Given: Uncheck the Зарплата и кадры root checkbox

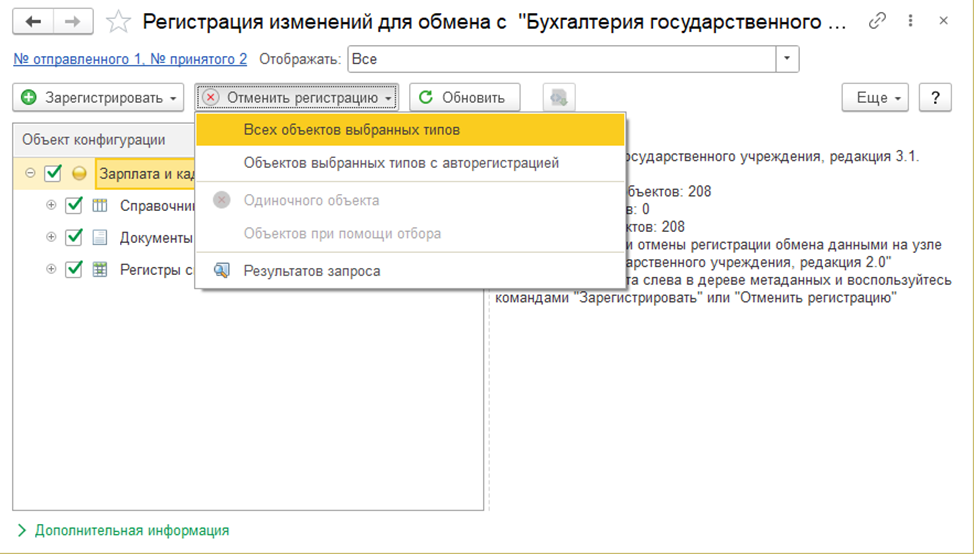Looking at the screenshot, I should (53, 173).
